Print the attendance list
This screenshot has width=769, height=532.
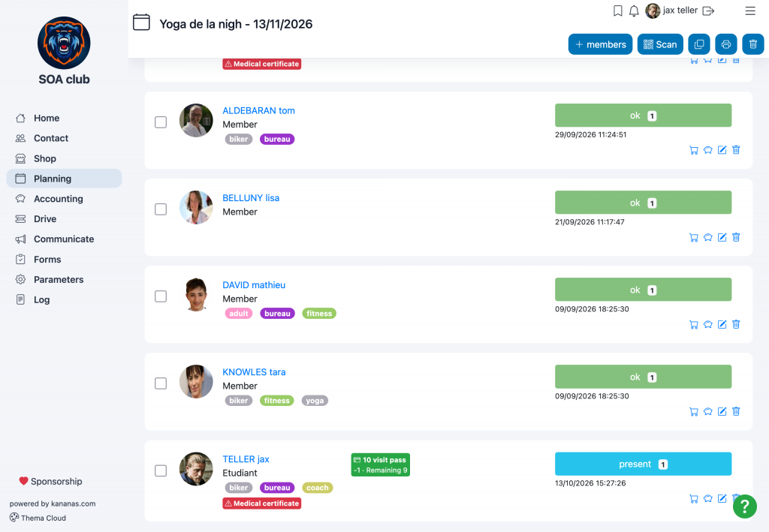[x=726, y=44]
